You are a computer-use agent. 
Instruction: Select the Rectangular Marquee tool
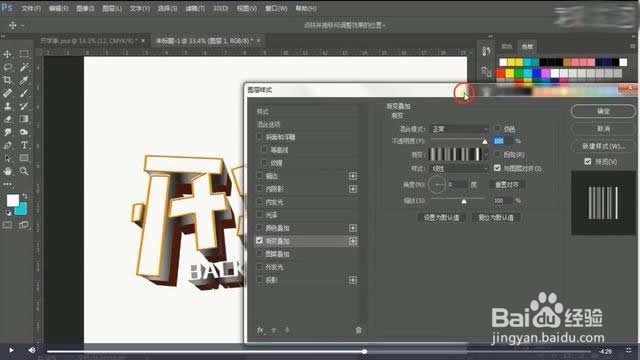(x=24, y=54)
